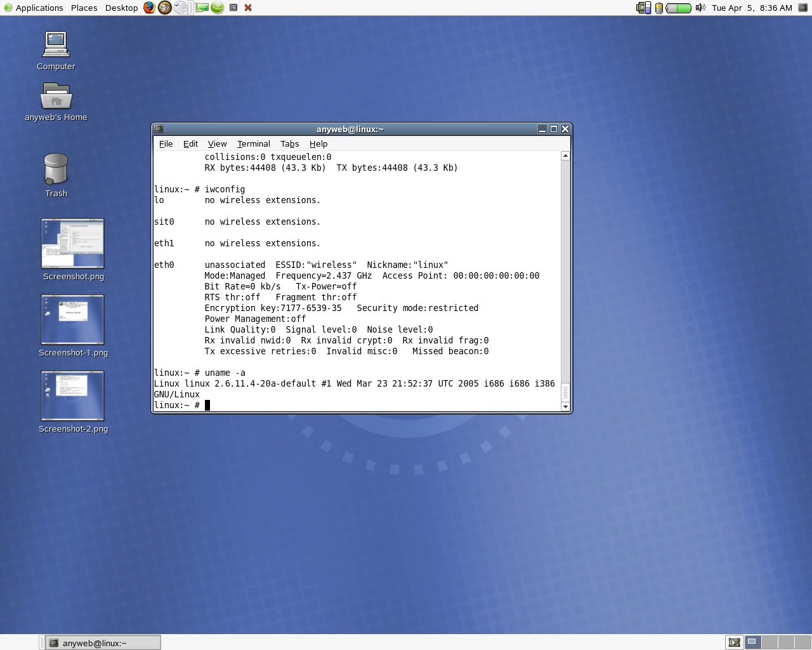812x650 pixels.
Task: Click 'ESSID:"wireless"' in terminal output
Action: [x=316, y=265]
